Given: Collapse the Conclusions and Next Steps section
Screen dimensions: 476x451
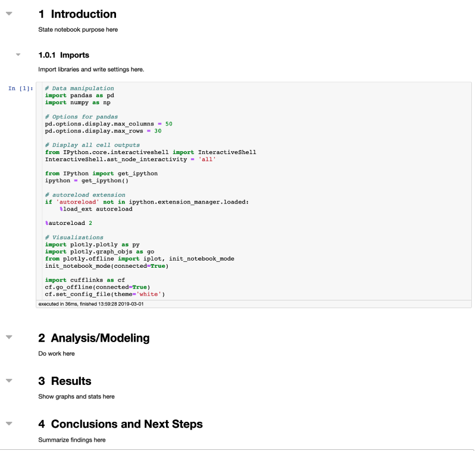Looking at the screenshot, I should click(x=8, y=424).
